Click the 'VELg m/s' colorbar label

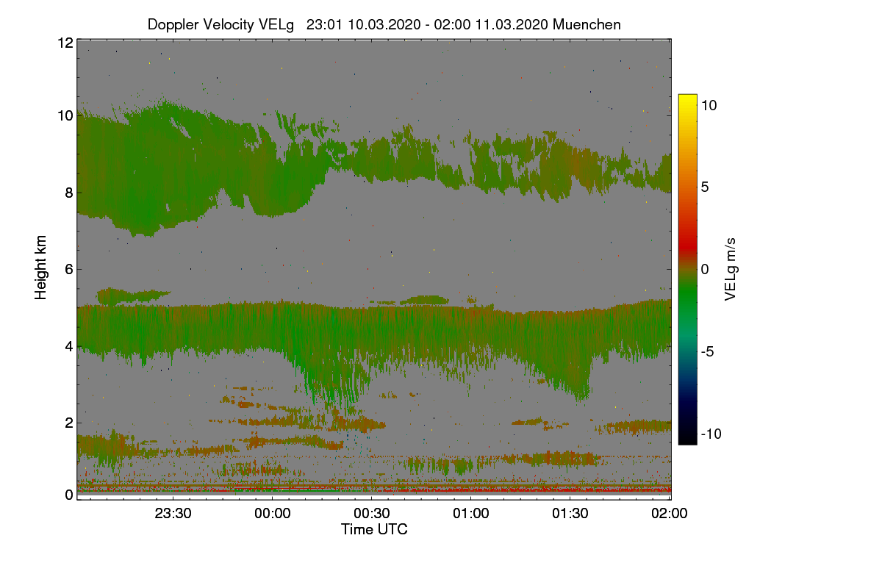[731, 268]
